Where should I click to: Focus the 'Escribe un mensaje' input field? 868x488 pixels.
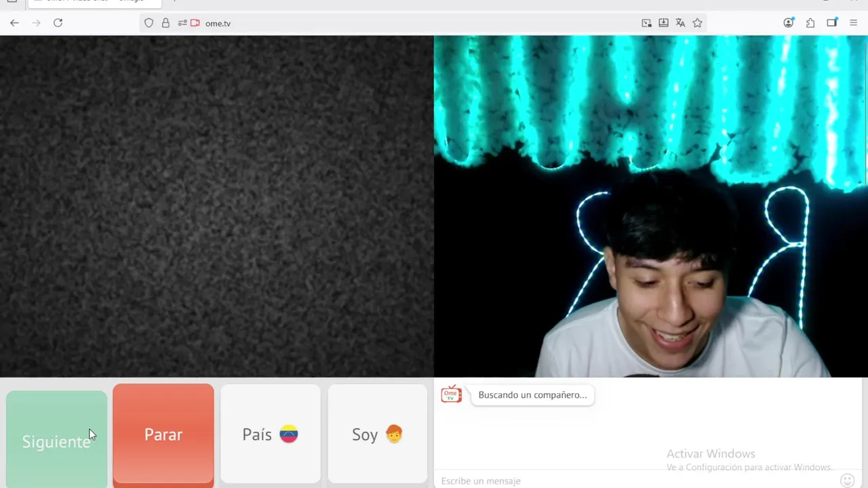pos(634,481)
